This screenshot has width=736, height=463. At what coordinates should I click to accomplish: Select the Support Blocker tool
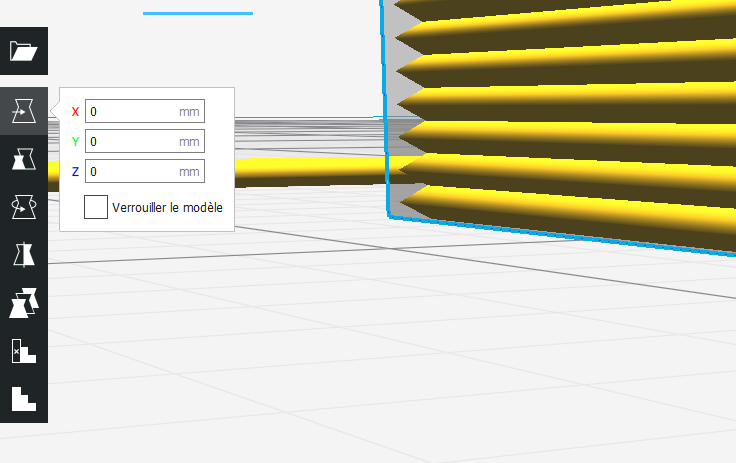[x=23, y=351]
